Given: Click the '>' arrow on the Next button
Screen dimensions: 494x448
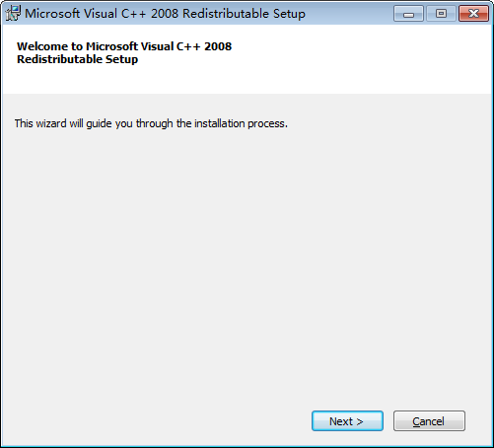Looking at the screenshot, I should click(x=360, y=421).
